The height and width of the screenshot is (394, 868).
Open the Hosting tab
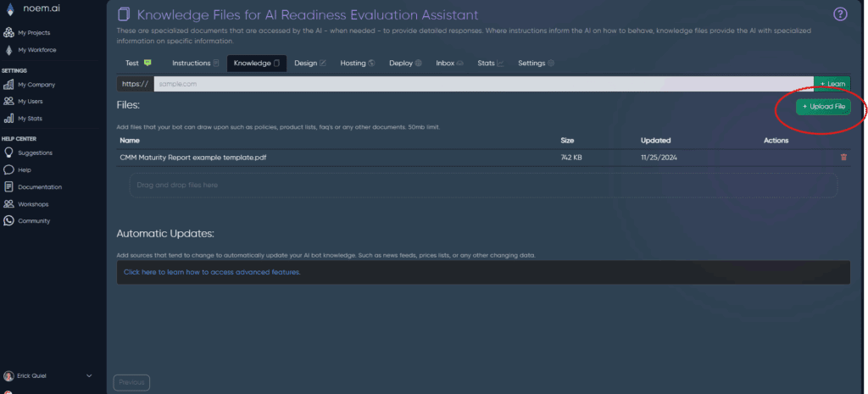[357, 64]
